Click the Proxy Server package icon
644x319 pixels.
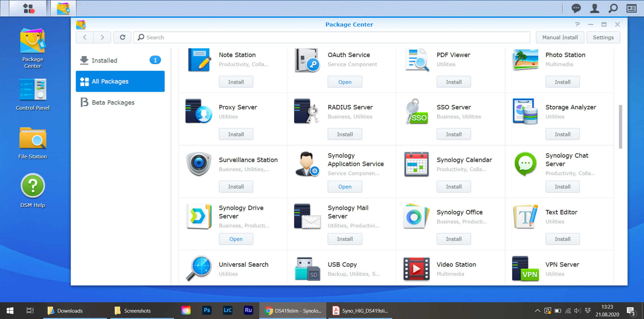click(x=199, y=111)
